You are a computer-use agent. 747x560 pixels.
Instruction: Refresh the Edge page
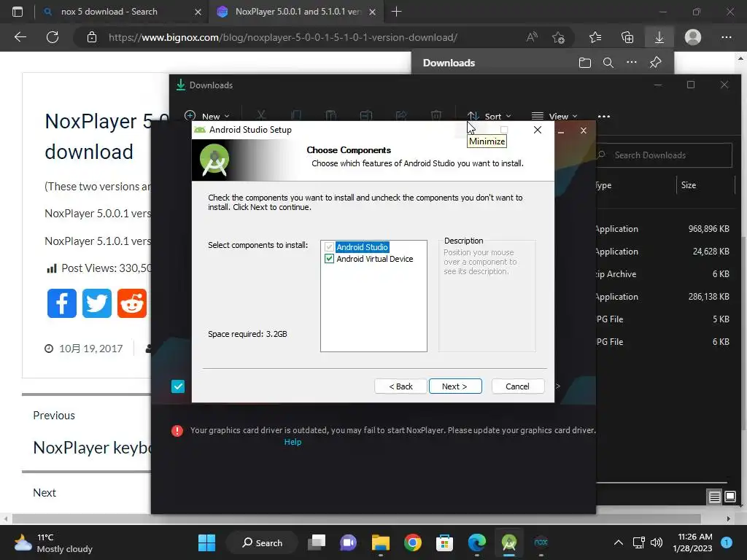coord(53,37)
